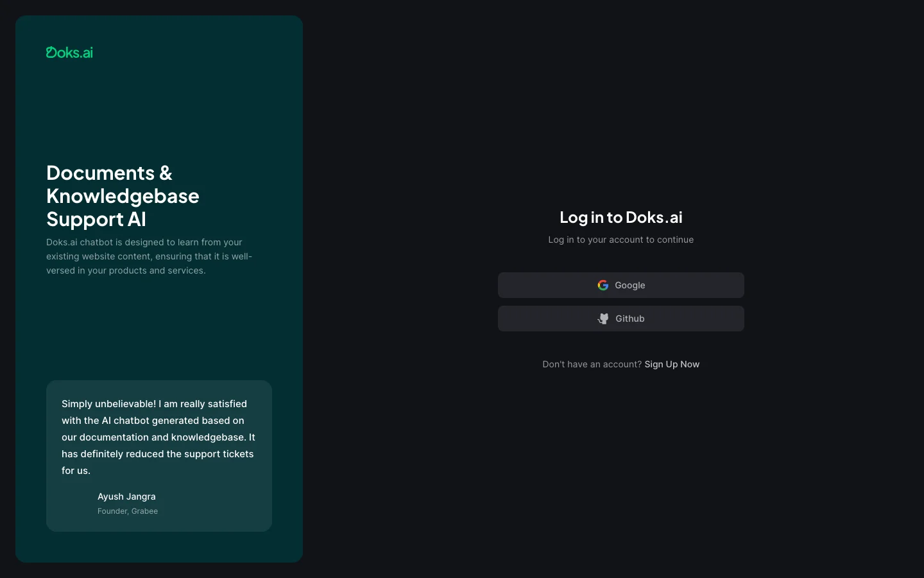Log in with the Google button
This screenshot has height=578, width=924.
point(621,285)
